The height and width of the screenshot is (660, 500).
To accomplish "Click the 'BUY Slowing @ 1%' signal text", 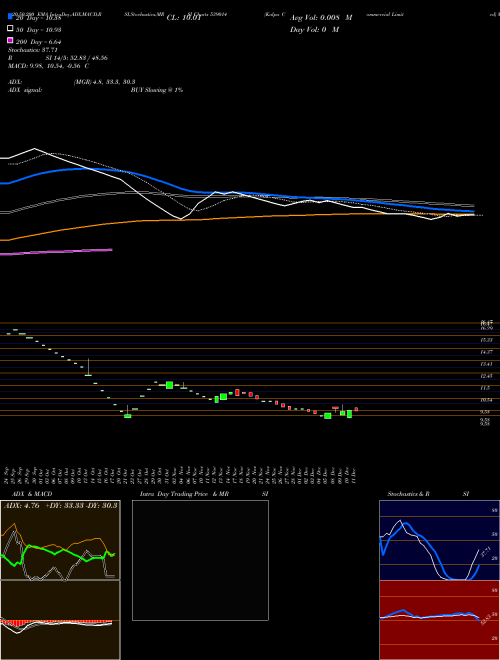I will pyautogui.click(x=157, y=90).
